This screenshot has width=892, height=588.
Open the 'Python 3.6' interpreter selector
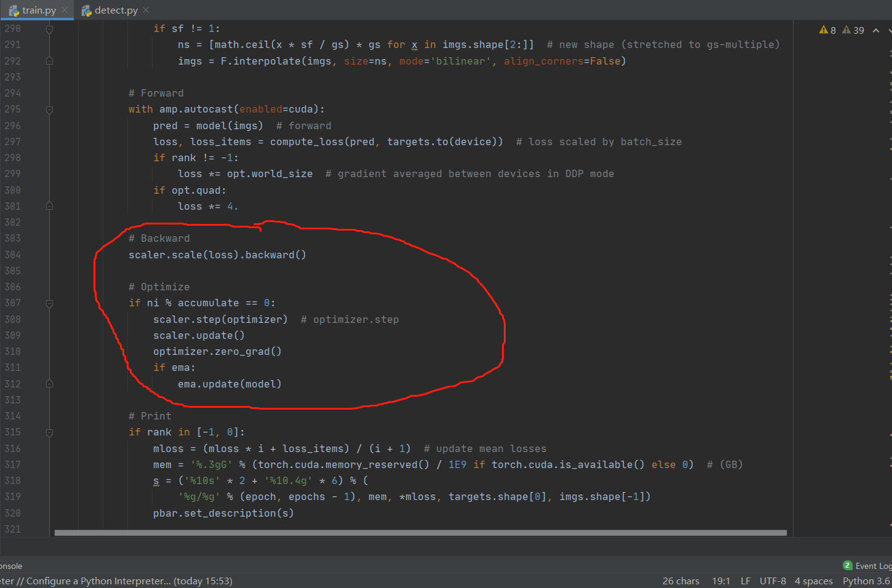click(866, 581)
